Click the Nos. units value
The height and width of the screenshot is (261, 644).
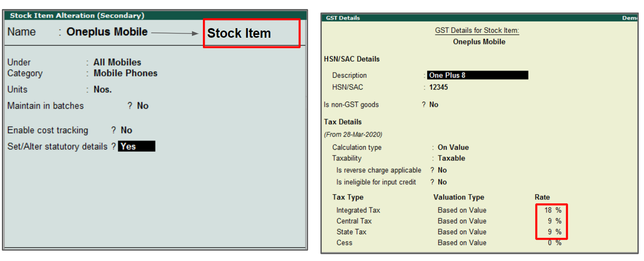click(103, 89)
